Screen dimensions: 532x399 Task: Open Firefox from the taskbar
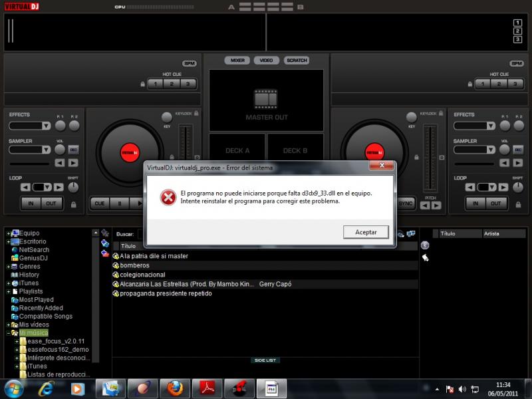pyautogui.click(x=175, y=389)
